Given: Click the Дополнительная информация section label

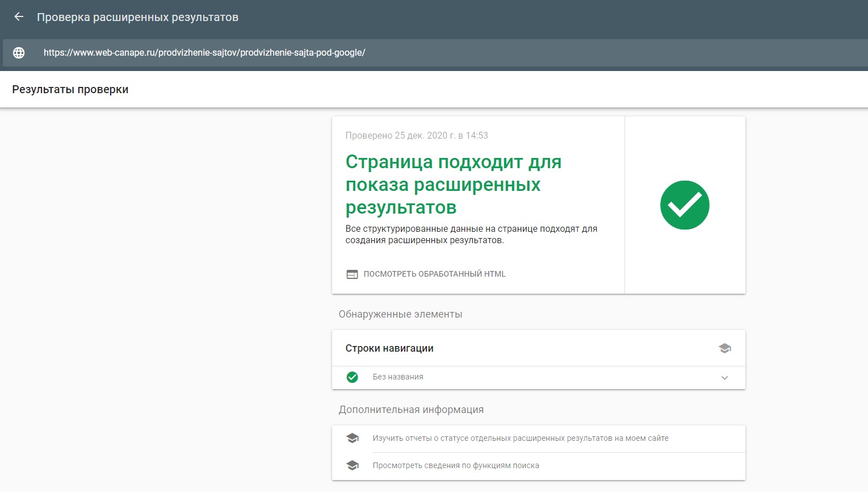Looking at the screenshot, I should 411,409.
